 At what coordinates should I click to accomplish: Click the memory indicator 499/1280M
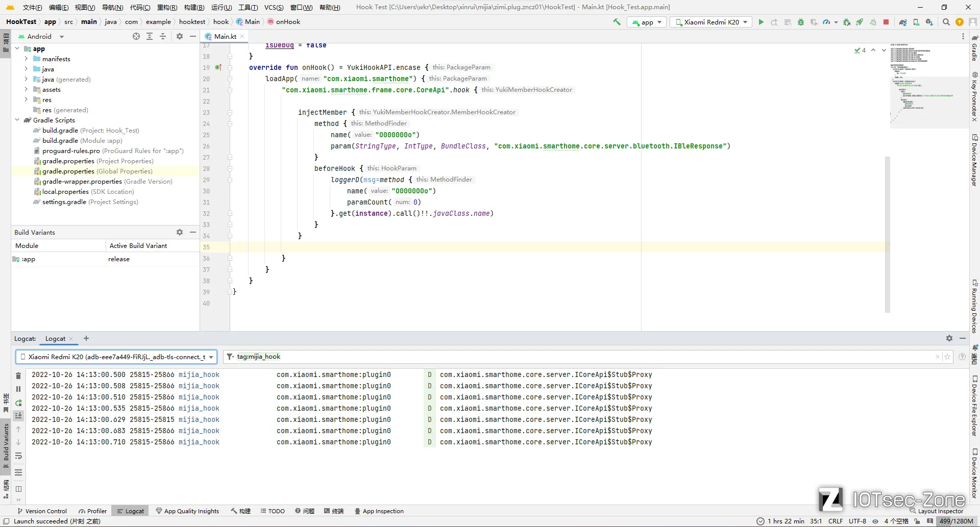(957, 521)
